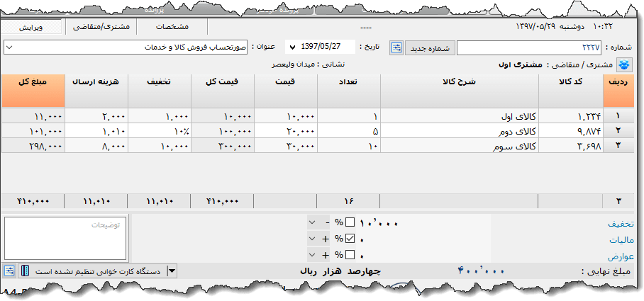
Task: Click the address text میدان ولیعصر
Action: [294, 64]
